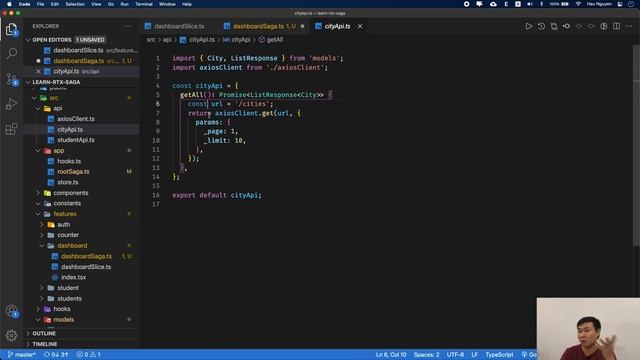Switch to the dashboardSlice.ts tab

point(178,26)
